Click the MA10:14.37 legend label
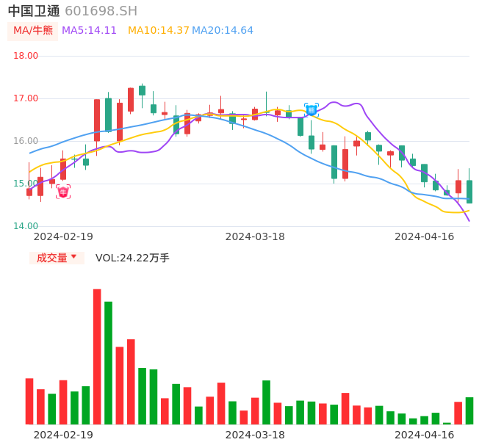504x445 pixels. click(159, 31)
